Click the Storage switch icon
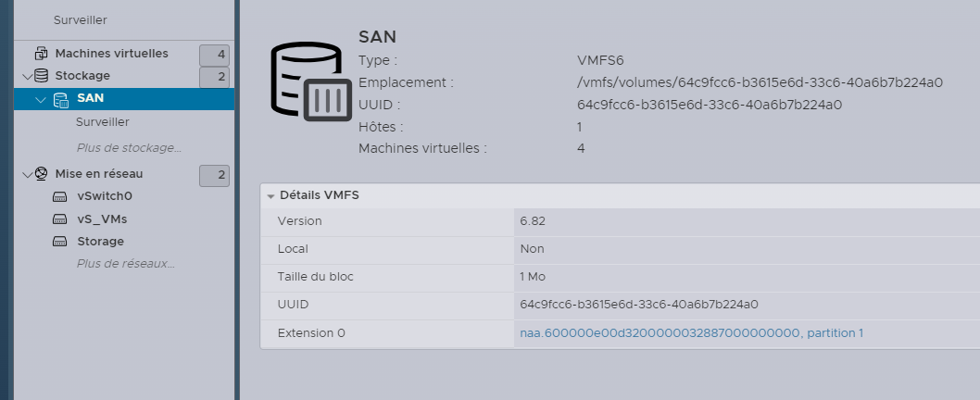The height and width of the screenshot is (400, 980). pyautogui.click(x=60, y=242)
